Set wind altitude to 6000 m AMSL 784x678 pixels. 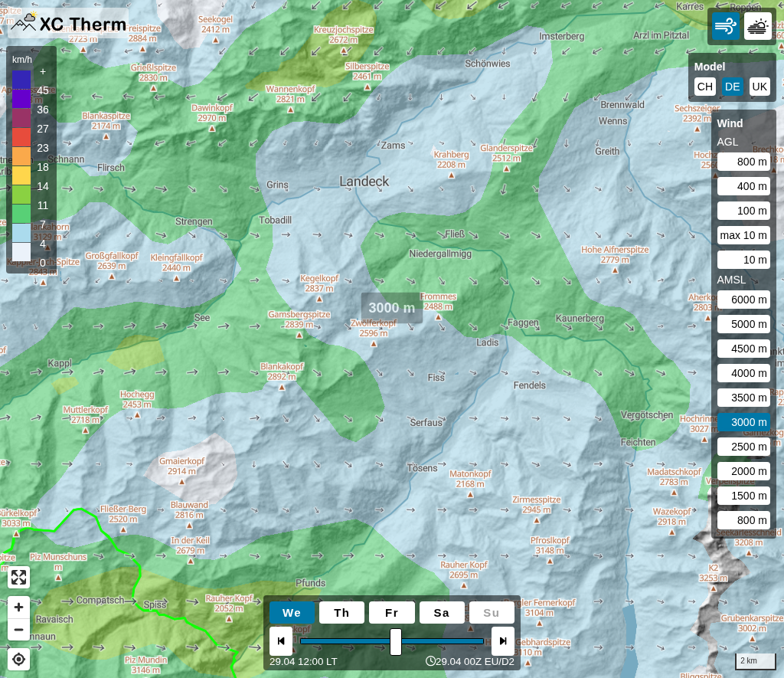click(743, 300)
